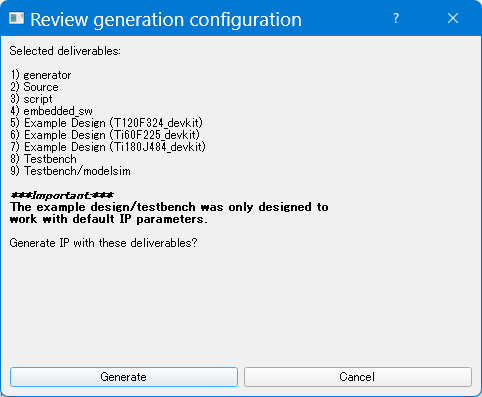482x397 pixels.
Task: Click the Generate button
Action: pos(124,377)
